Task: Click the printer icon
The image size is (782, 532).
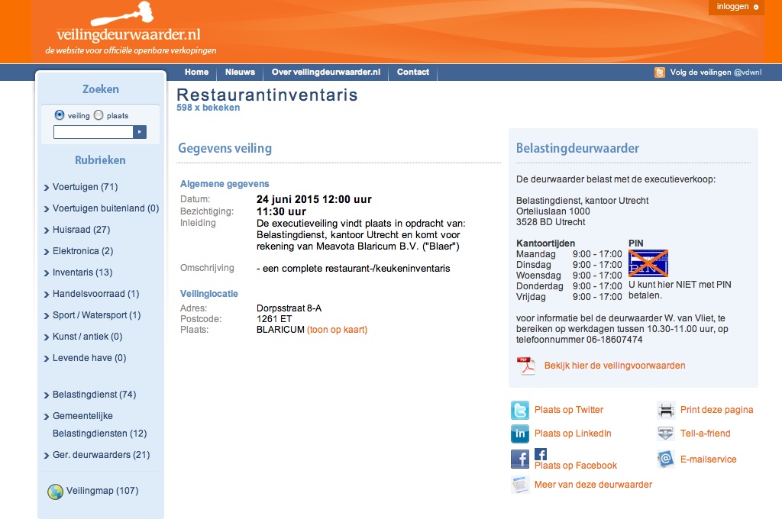Action: click(x=666, y=411)
